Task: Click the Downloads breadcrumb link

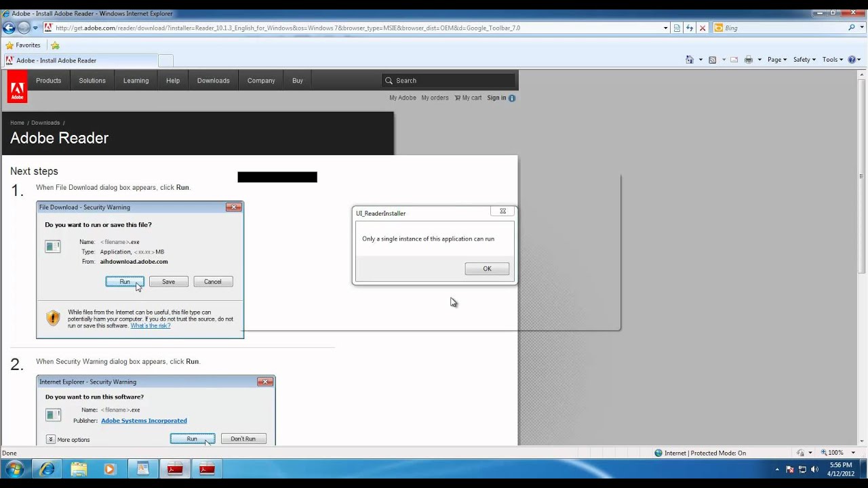Action: coord(45,123)
